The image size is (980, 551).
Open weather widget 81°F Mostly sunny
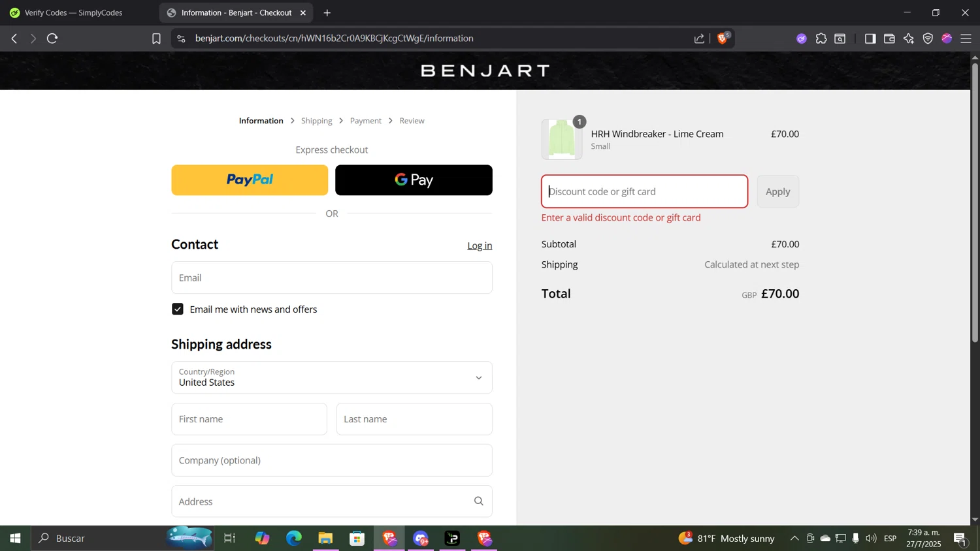pos(727,539)
